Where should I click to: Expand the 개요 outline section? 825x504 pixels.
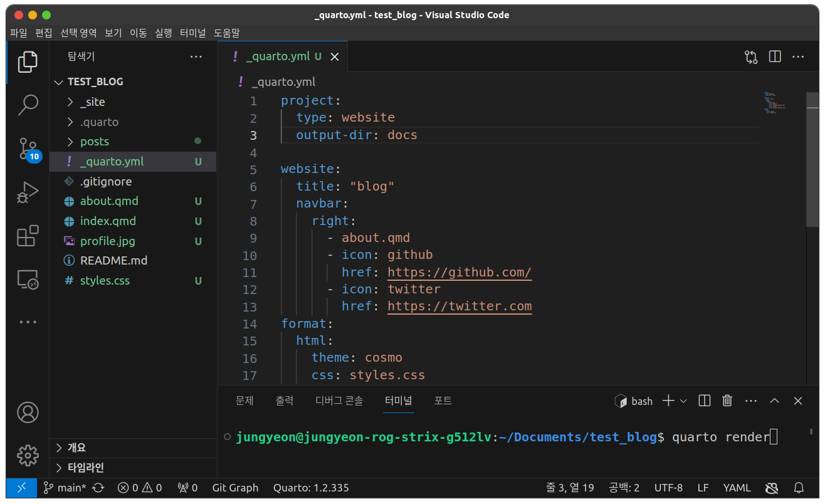[133, 448]
